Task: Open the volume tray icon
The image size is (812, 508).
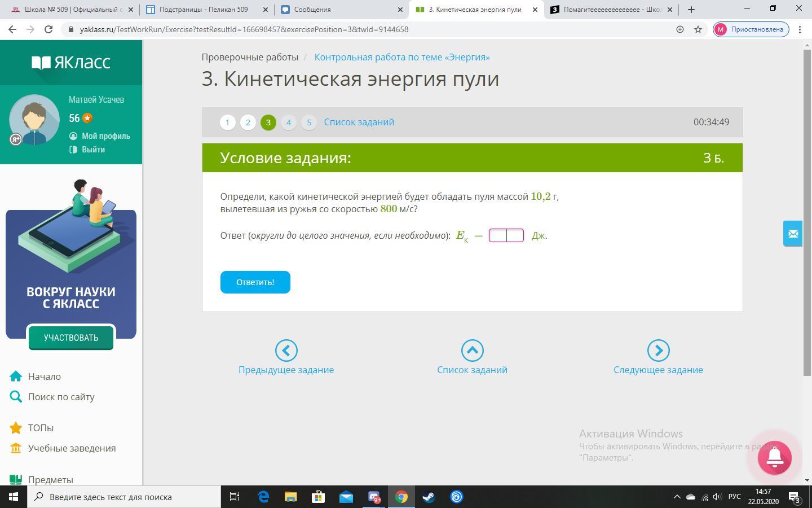Action: coord(717,497)
